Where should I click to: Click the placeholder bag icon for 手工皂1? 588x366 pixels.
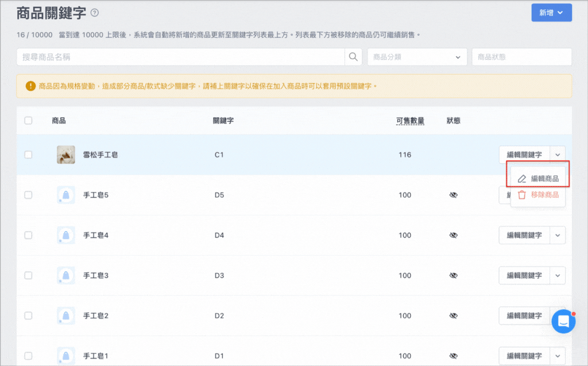pyautogui.click(x=66, y=356)
